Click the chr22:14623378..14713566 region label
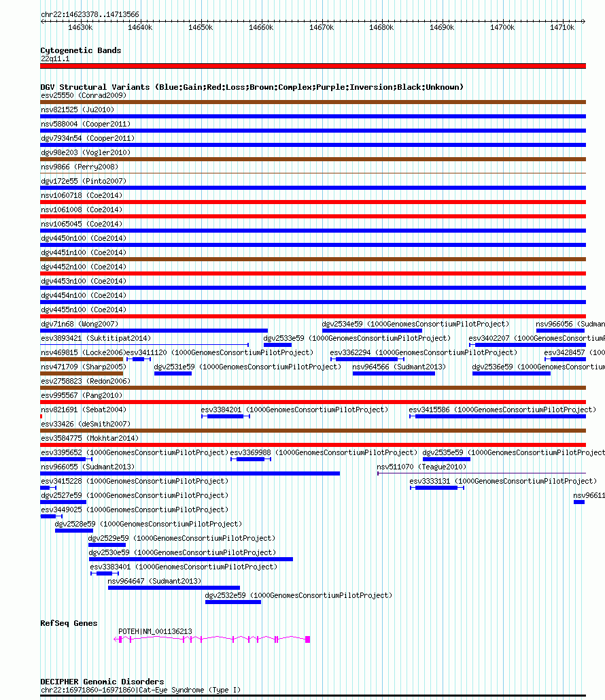 (90, 14)
